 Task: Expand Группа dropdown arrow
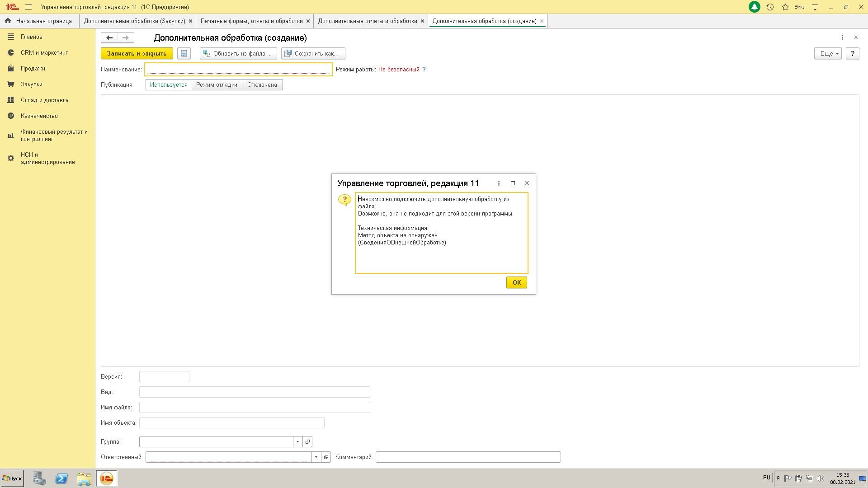pyautogui.click(x=297, y=441)
